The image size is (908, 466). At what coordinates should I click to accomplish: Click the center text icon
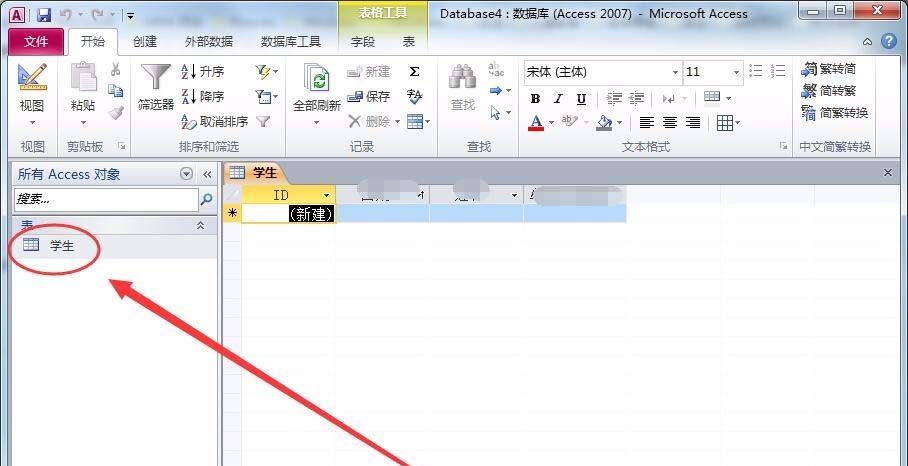[x=669, y=123]
